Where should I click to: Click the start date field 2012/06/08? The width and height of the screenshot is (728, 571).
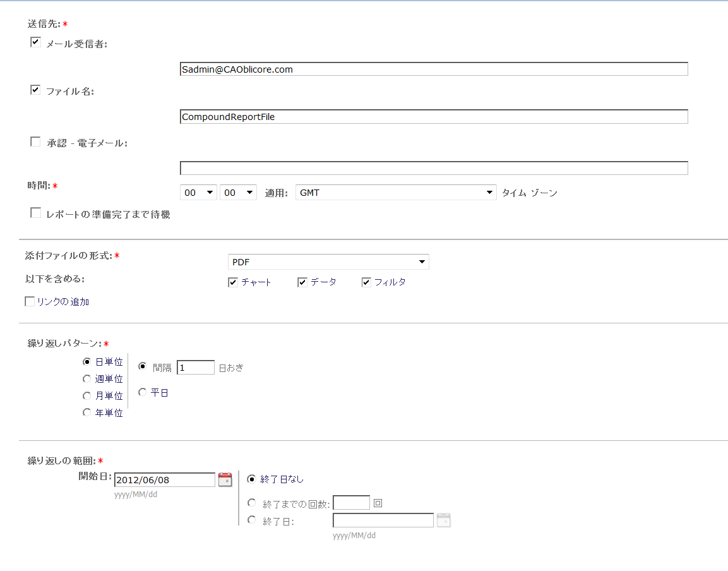click(x=165, y=480)
